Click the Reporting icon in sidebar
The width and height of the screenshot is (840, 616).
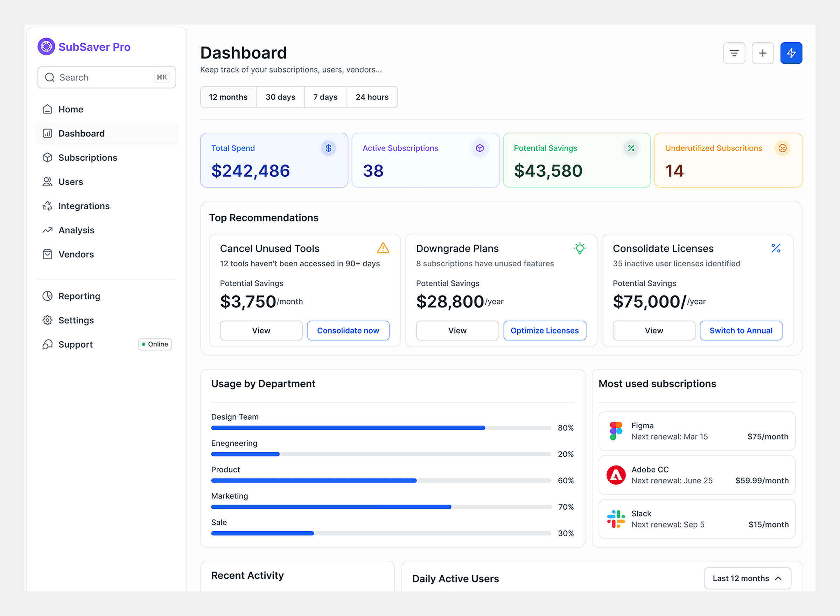point(47,296)
